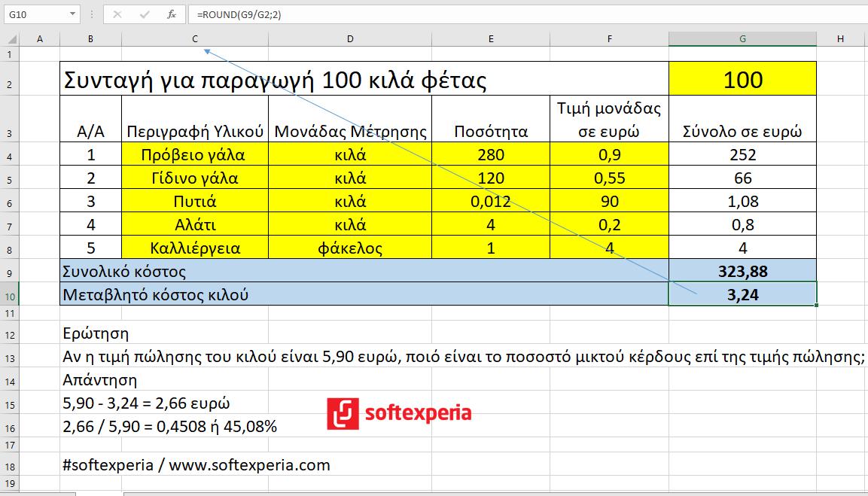Viewport: 868px width, 496px height.
Task: Select the quantity cell showing 0,012
Action: [491, 202]
